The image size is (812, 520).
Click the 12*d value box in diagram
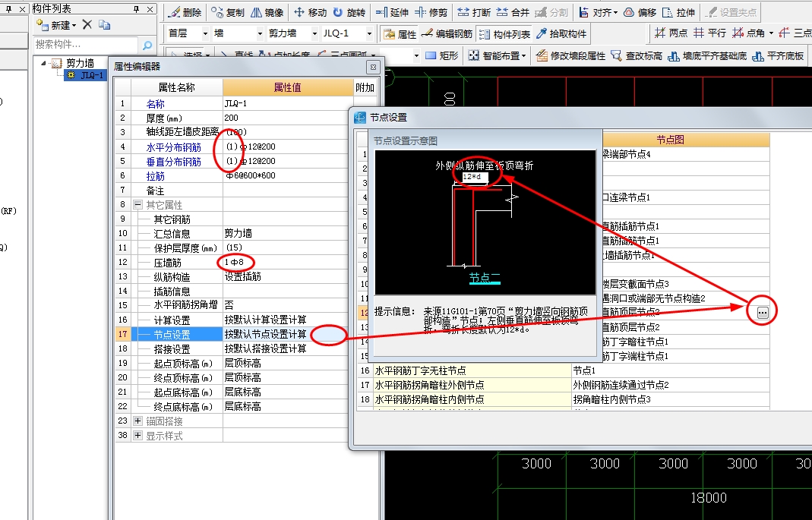[x=475, y=177]
